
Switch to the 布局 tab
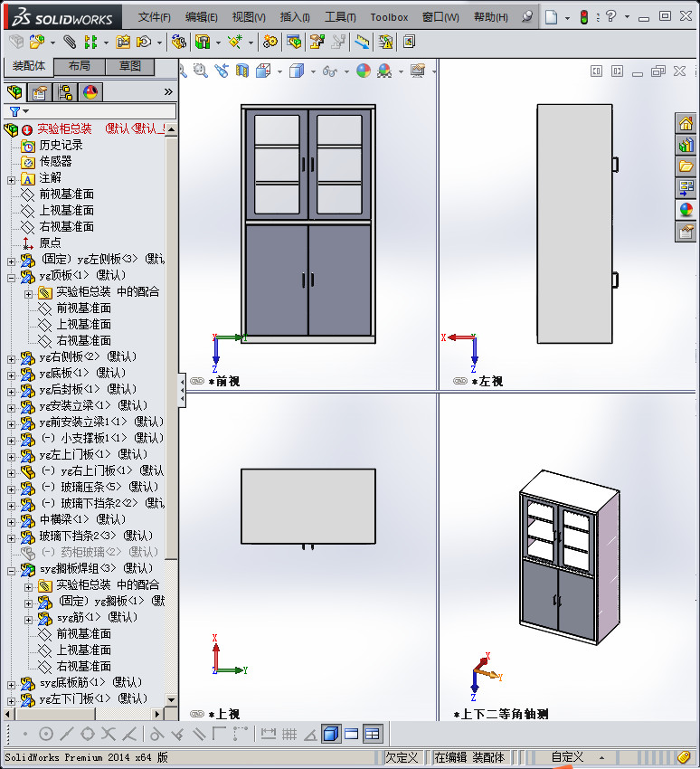coord(79,66)
